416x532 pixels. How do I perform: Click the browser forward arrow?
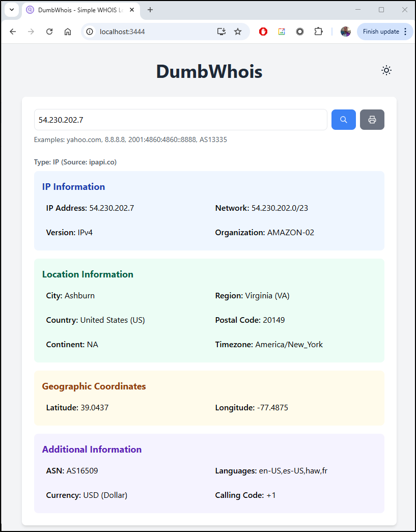point(31,32)
